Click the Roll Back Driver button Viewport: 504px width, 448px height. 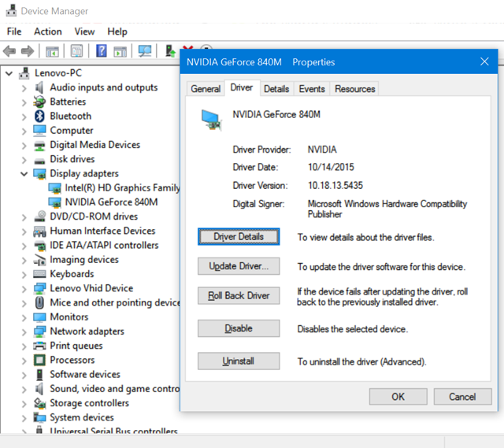pos(239,296)
